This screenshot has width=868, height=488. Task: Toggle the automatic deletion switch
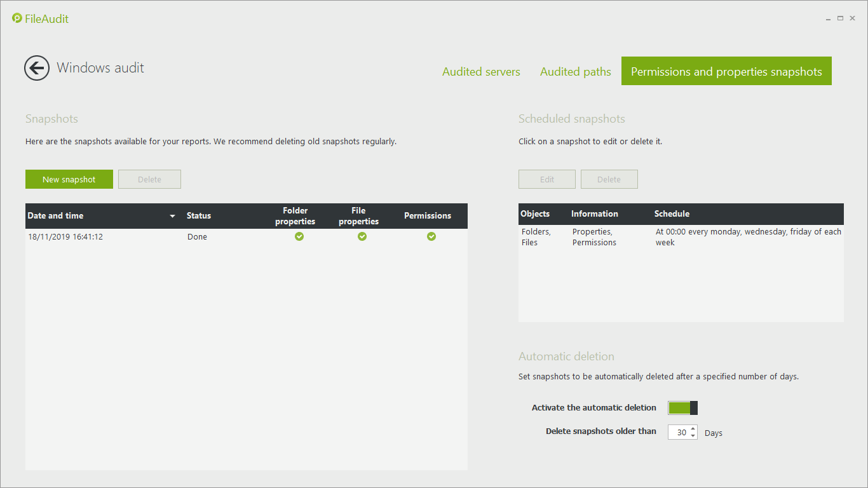(x=682, y=408)
